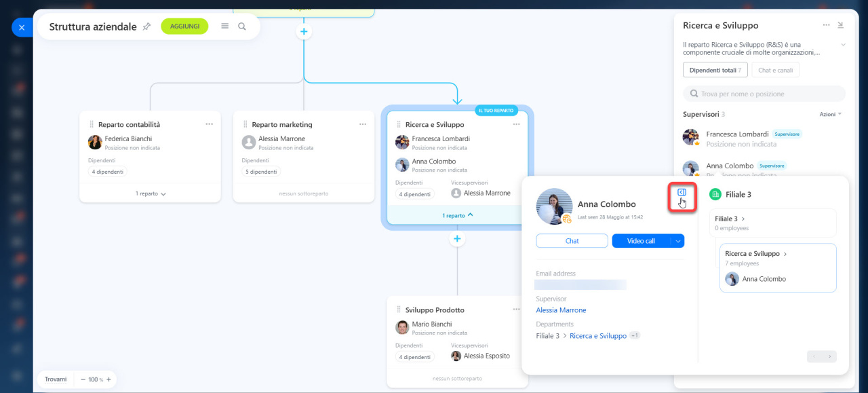The width and height of the screenshot is (868, 393).
Task: Click the 'Last seen 28 Maggio at 15:42' text
Action: (x=610, y=217)
